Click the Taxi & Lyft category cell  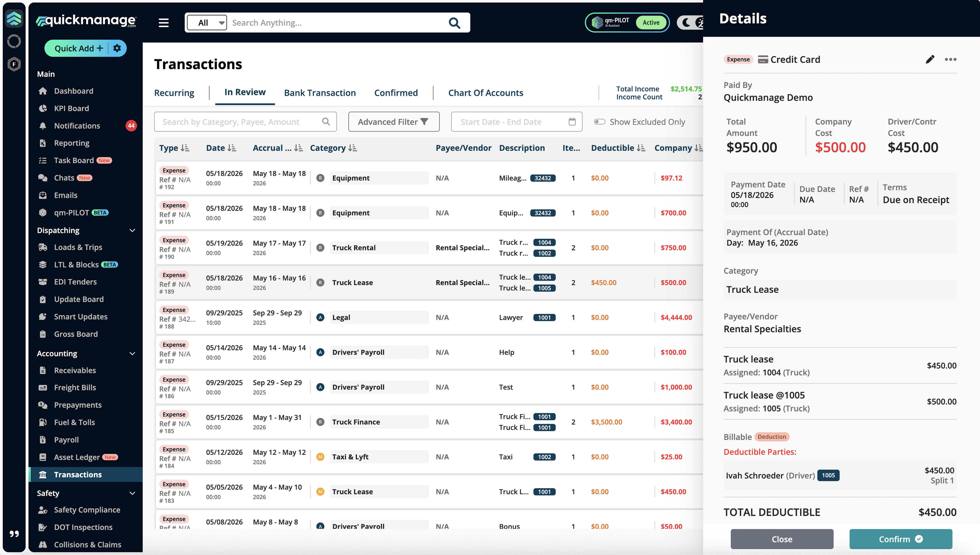click(x=379, y=457)
